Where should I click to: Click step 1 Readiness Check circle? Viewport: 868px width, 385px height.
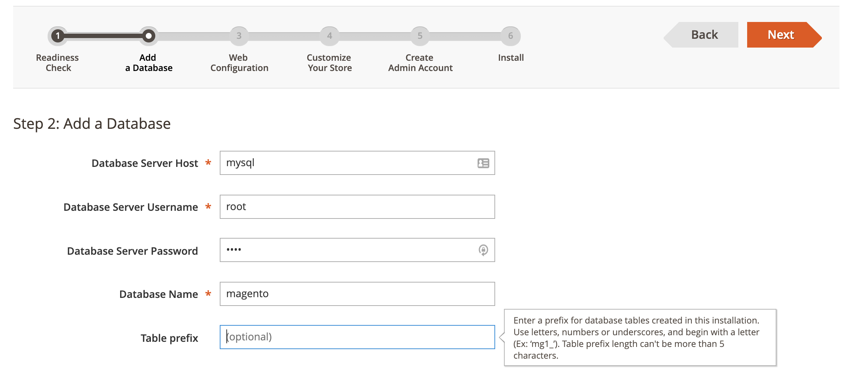tap(58, 36)
